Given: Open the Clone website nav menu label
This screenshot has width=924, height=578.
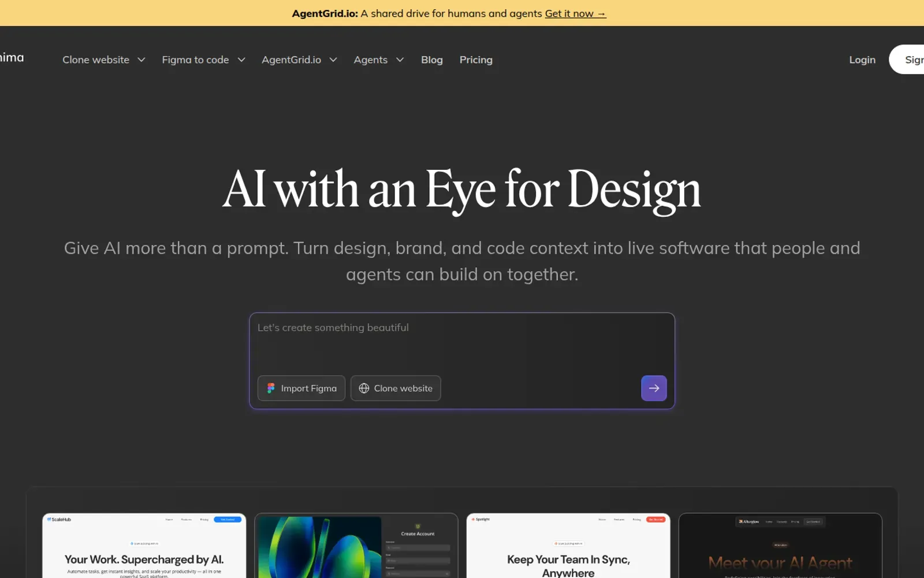Looking at the screenshot, I should [96, 60].
